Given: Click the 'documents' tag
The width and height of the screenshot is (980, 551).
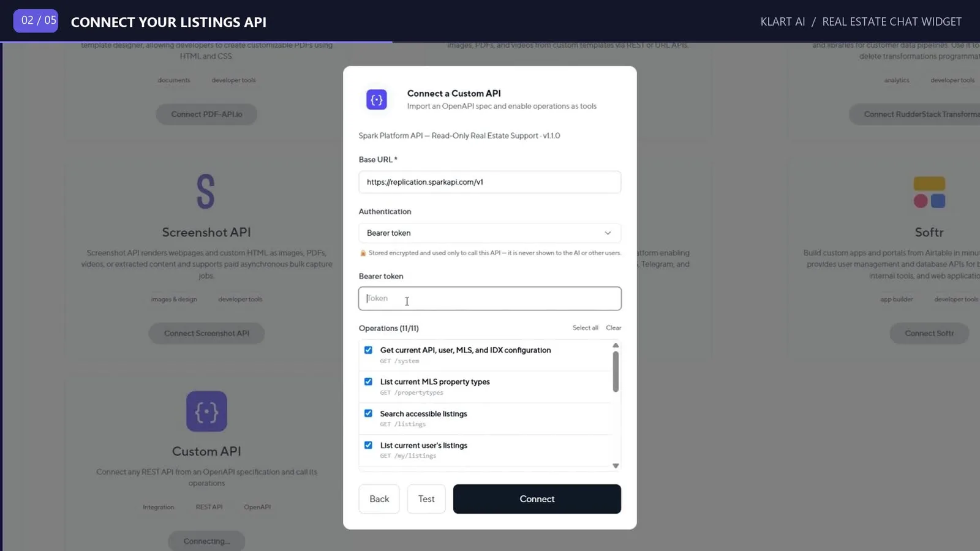Looking at the screenshot, I should [x=174, y=80].
